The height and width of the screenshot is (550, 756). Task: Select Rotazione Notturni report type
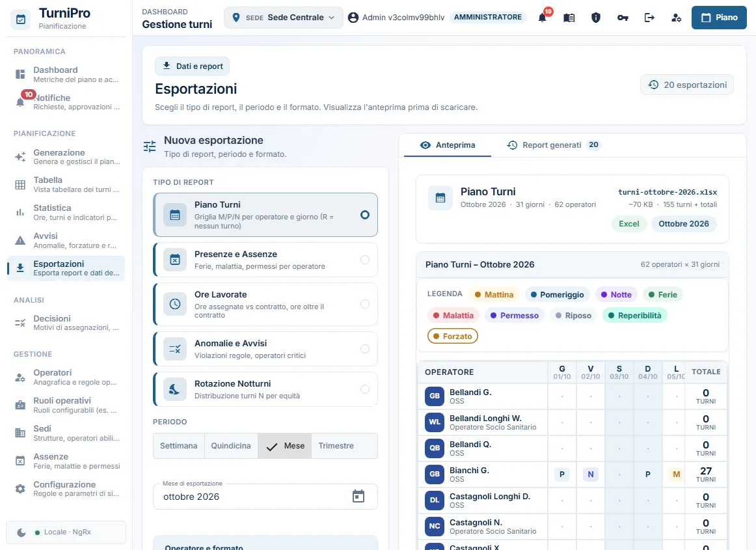[265, 389]
